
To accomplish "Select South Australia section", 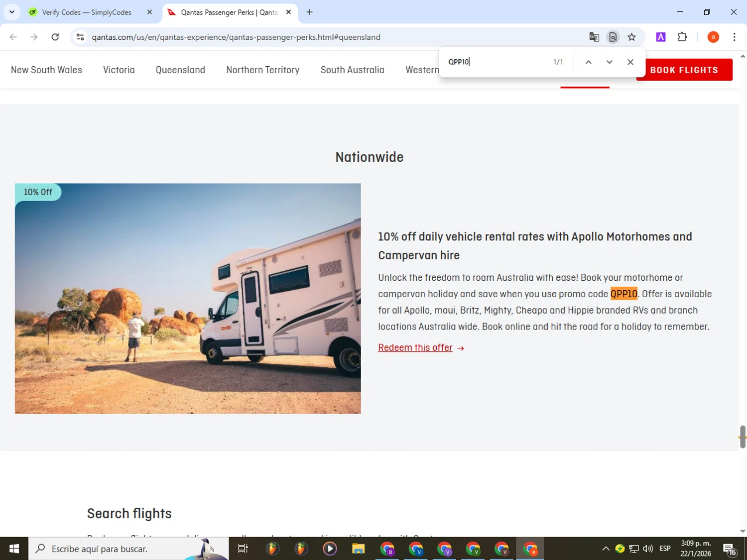I will [x=353, y=70].
